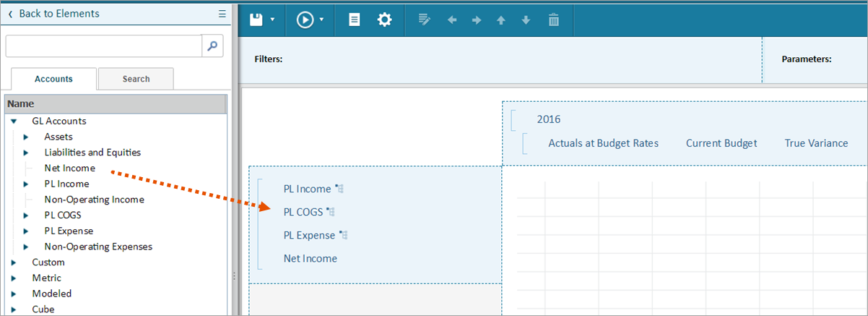Viewport: 868px width, 316px height.
Task: Focus the elements search input field
Action: (x=104, y=46)
